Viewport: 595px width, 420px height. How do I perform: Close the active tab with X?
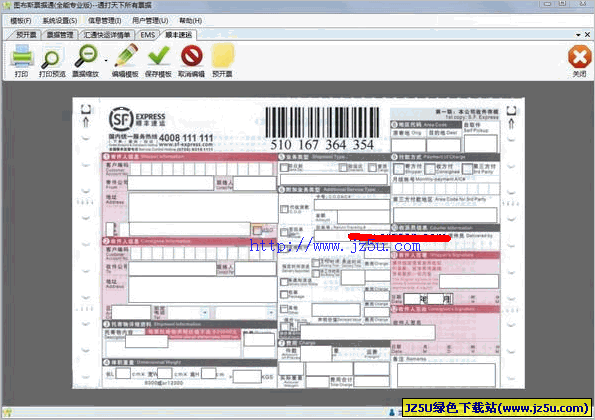(587, 35)
